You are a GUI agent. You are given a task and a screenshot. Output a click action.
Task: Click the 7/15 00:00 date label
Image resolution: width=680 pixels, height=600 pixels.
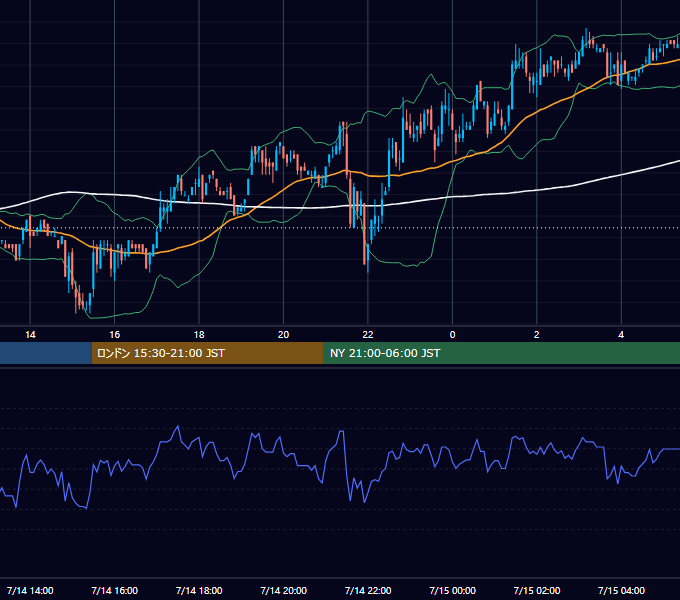(x=452, y=590)
